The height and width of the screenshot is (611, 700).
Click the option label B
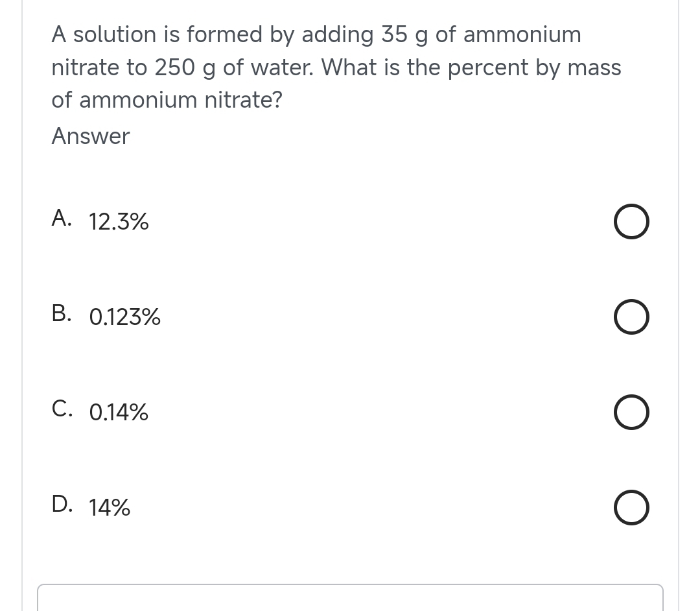(x=61, y=314)
